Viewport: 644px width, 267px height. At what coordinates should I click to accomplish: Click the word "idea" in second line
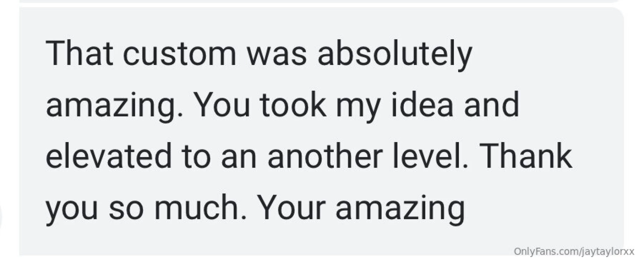pyautogui.click(x=422, y=105)
